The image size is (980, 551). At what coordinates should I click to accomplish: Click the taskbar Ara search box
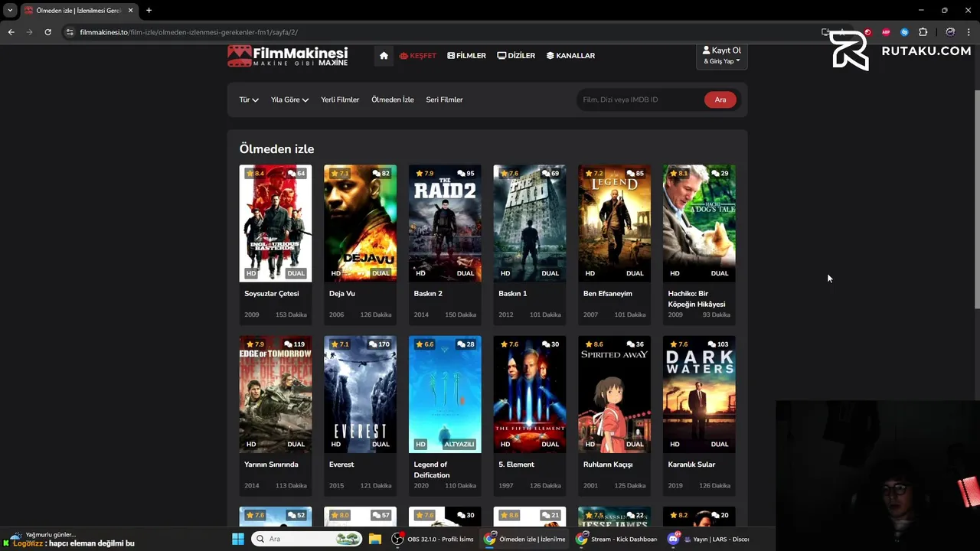[306, 539]
